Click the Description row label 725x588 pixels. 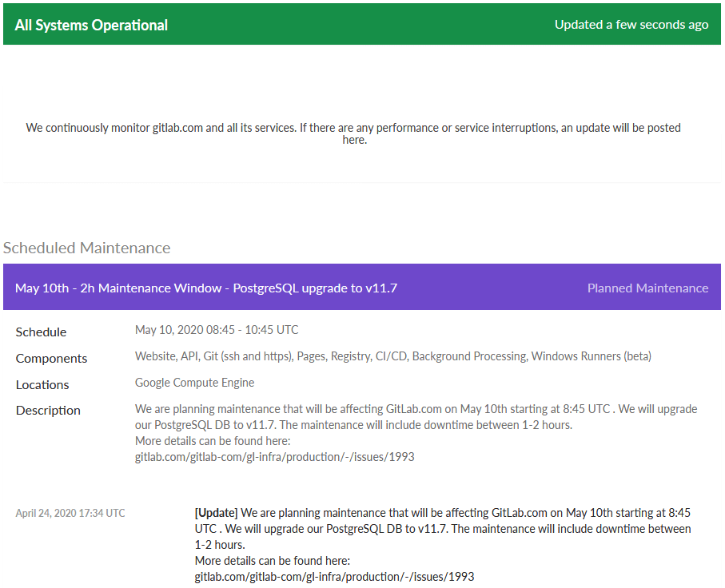pyautogui.click(x=48, y=411)
